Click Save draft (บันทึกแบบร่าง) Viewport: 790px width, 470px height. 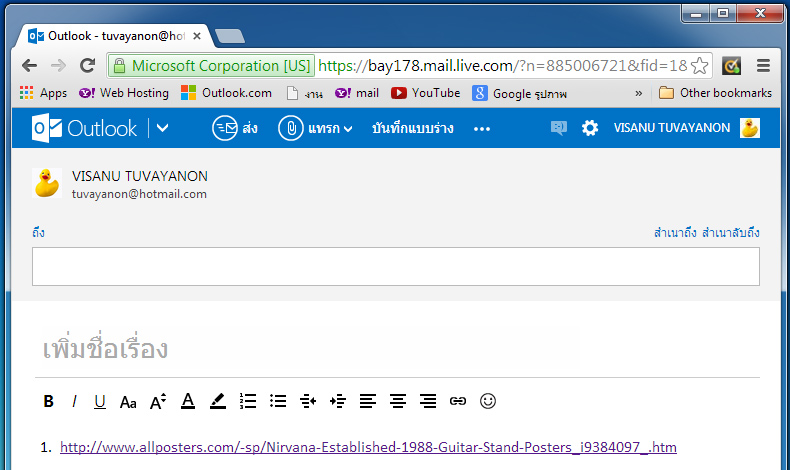(412, 128)
